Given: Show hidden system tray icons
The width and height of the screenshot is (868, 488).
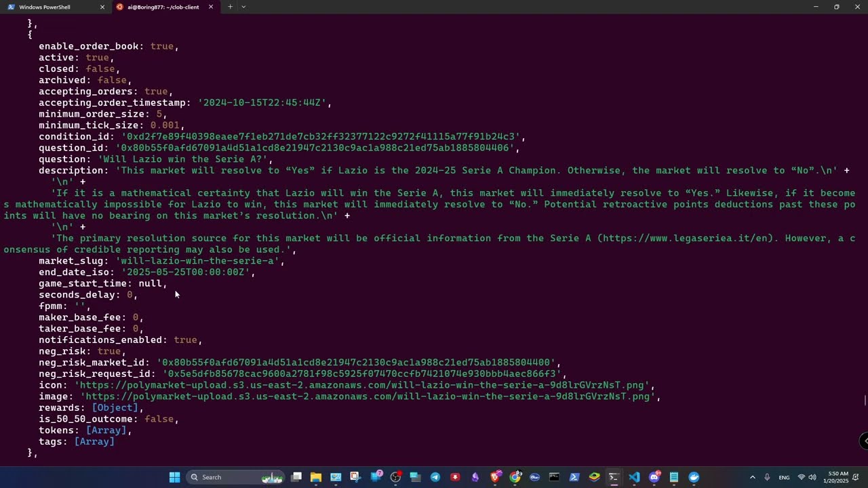Looking at the screenshot, I should tap(752, 477).
